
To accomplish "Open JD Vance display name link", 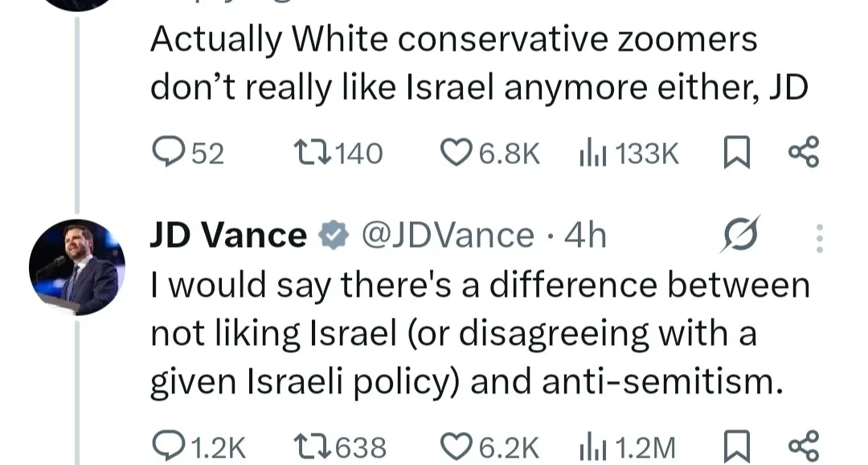I will [x=228, y=236].
